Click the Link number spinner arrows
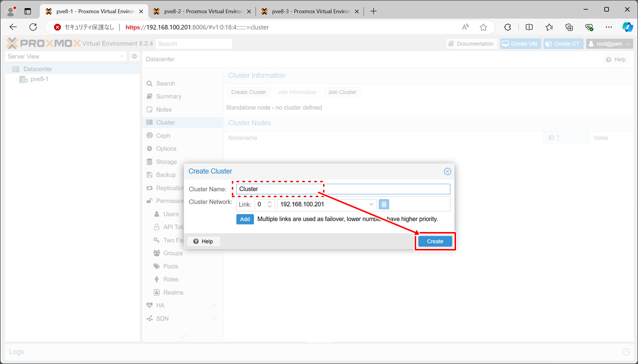This screenshot has height=364, width=638. tap(270, 204)
